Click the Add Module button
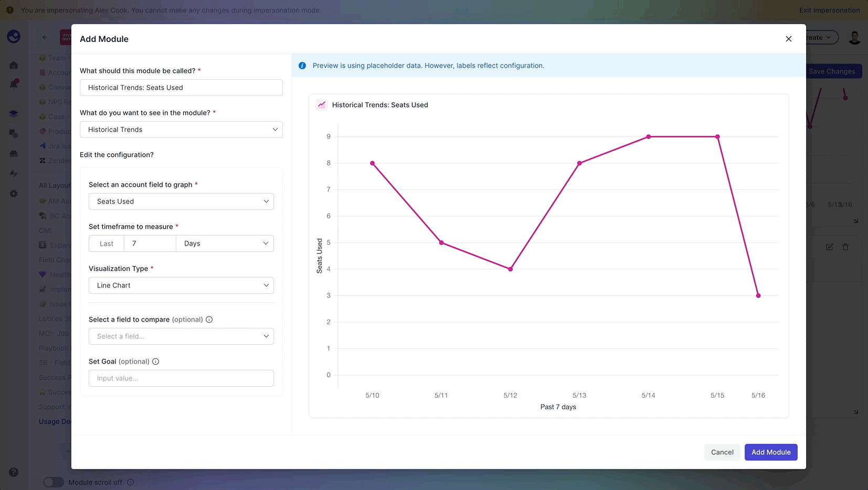Image resolution: width=868 pixels, height=490 pixels. point(771,452)
